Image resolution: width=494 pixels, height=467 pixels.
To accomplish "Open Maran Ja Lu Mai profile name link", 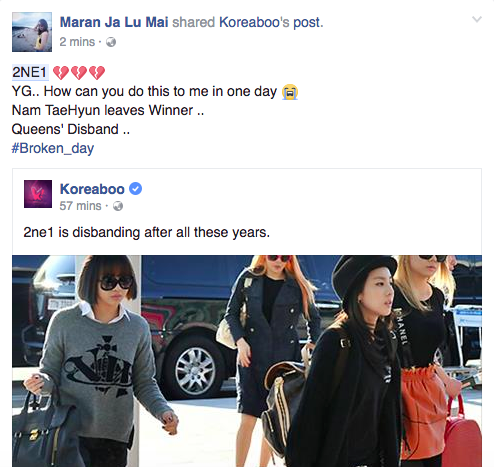I will (x=114, y=22).
